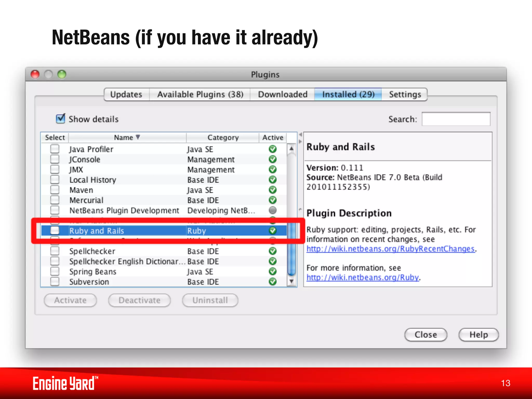The height and width of the screenshot is (399, 532).
Task: Check the Maven select box
Action: click(x=55, y=190)
